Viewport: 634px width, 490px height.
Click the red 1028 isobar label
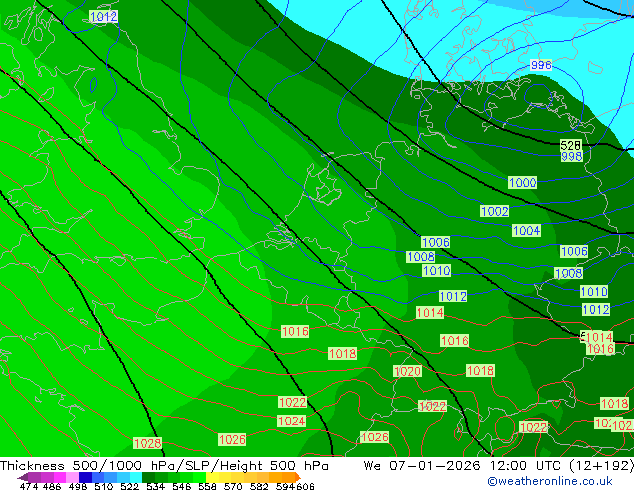point(148,443)
